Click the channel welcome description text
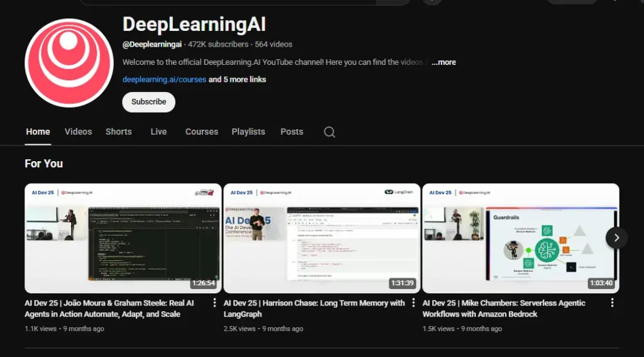This screenshot has height=357, width=644. coord(275,62)
